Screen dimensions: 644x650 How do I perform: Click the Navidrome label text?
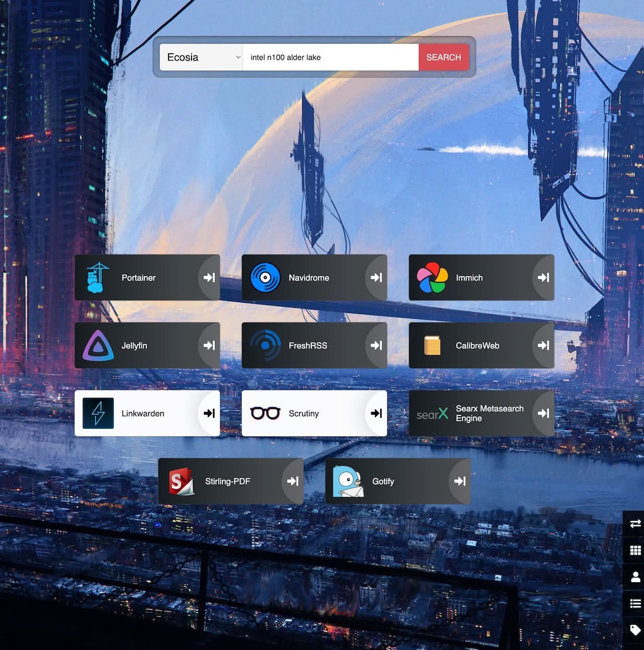coord(309,278)
